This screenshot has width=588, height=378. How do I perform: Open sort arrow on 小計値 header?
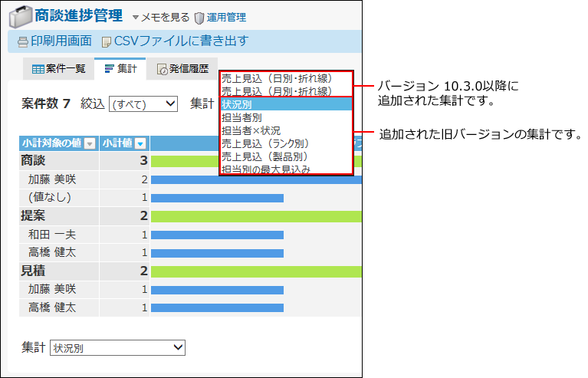click(140, 143)
